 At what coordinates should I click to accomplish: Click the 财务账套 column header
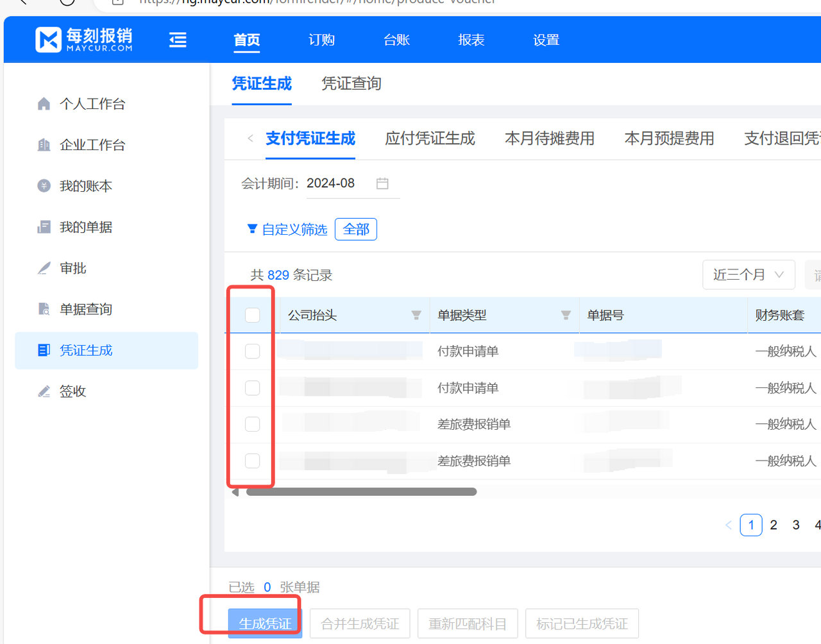(x=779, y=315)
